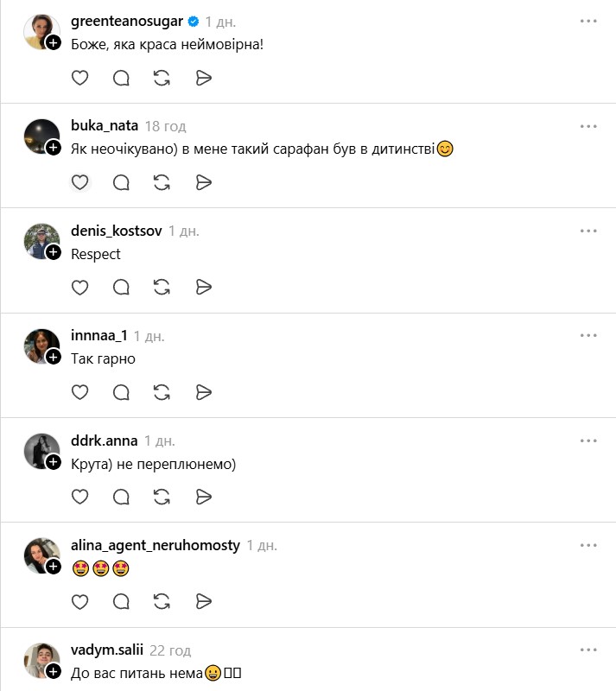This screenshot has height=691, width=616.
Task: Open more options for greenteanosugar's comment
Action: [588, 21]
